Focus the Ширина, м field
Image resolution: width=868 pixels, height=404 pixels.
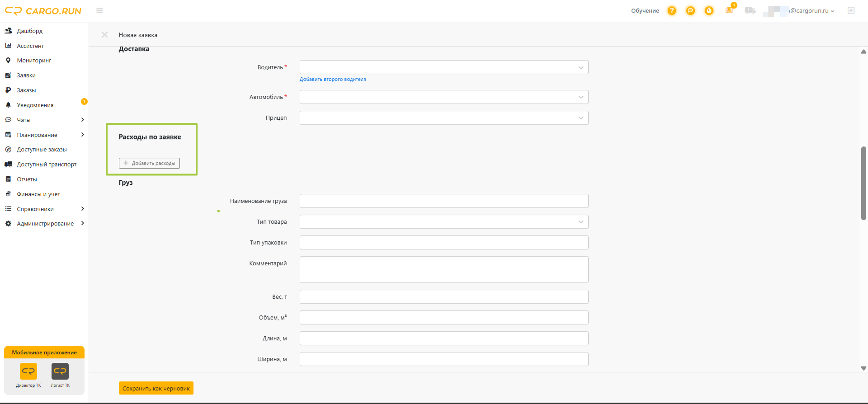point(444,359)
